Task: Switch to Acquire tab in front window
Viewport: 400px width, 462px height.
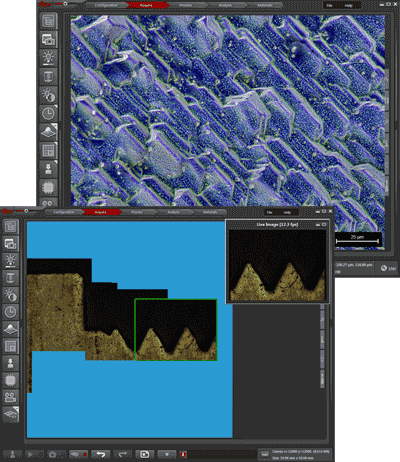Action: coord(101,212)
